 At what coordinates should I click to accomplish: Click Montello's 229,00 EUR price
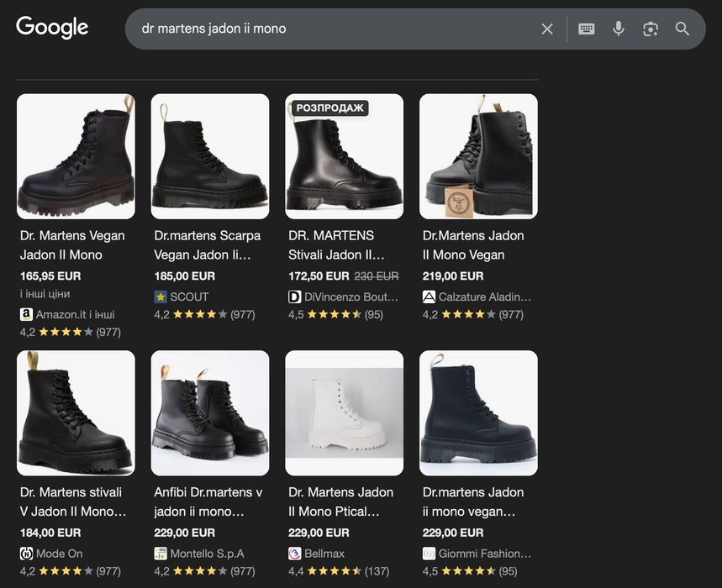(185, 533)
